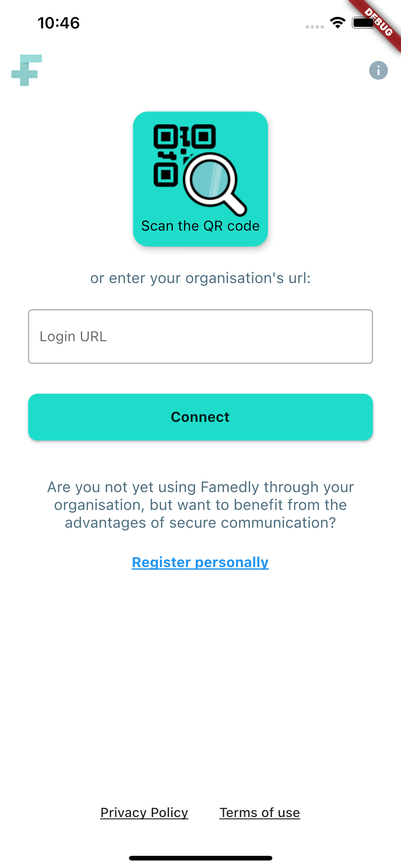Viewport: 401px width, 868px height.
Task: Click the Wi-Fi status icon
Action: pyautogui.click(x=337, y=22)
